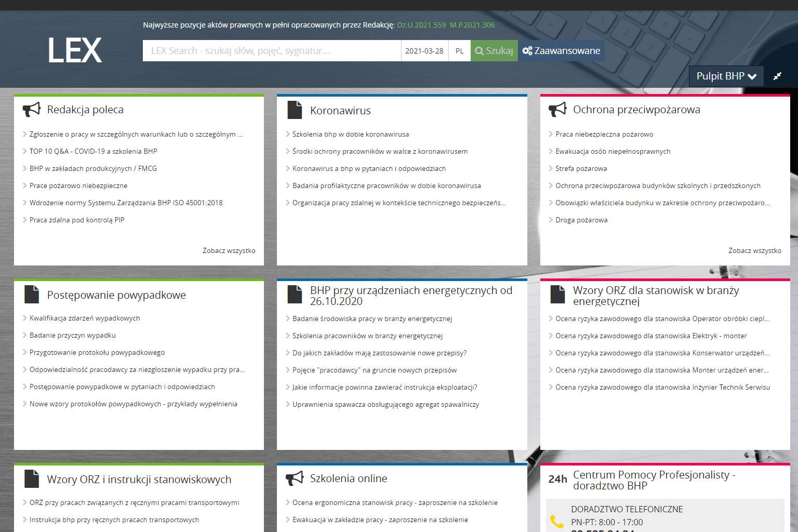This screenshot has width=798, height=532.
Task: Open the Pulpit BHP dropdown
Action: [726, 76]
